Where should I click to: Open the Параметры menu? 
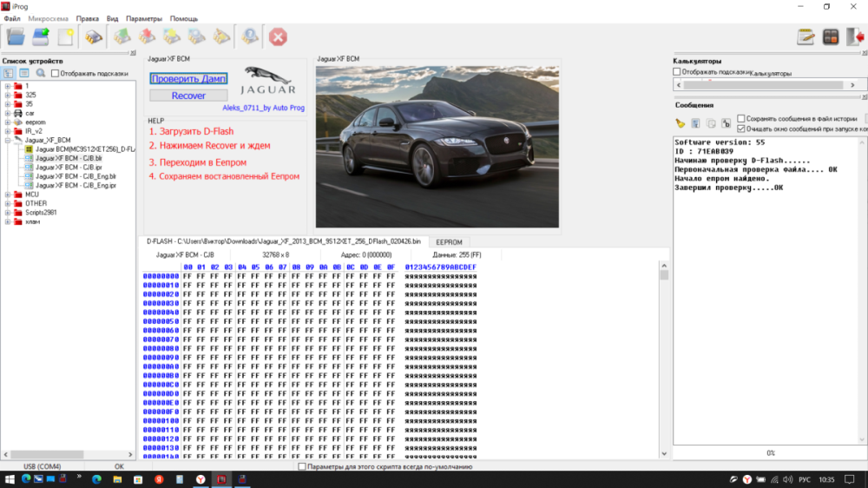143,17
